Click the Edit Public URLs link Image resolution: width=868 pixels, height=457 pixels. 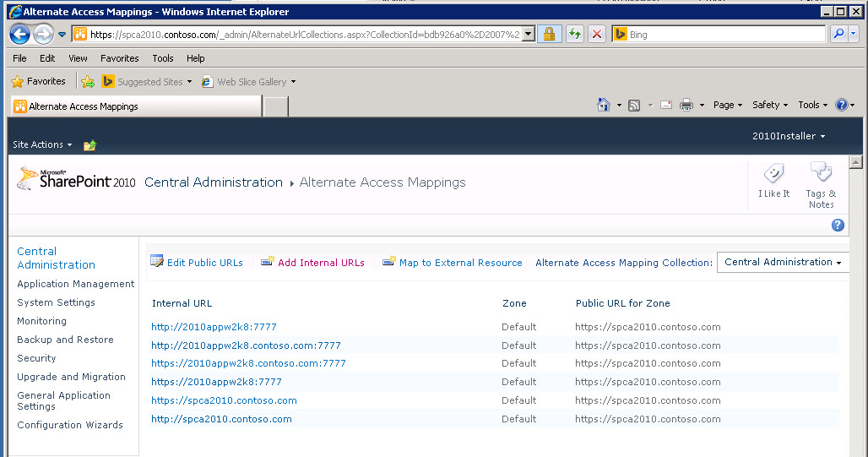[197, 262]
